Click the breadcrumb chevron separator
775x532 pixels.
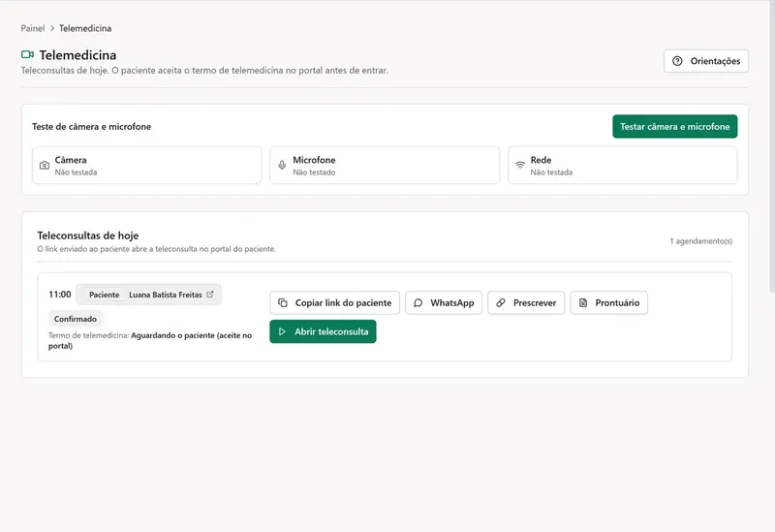tap(52, 28)
